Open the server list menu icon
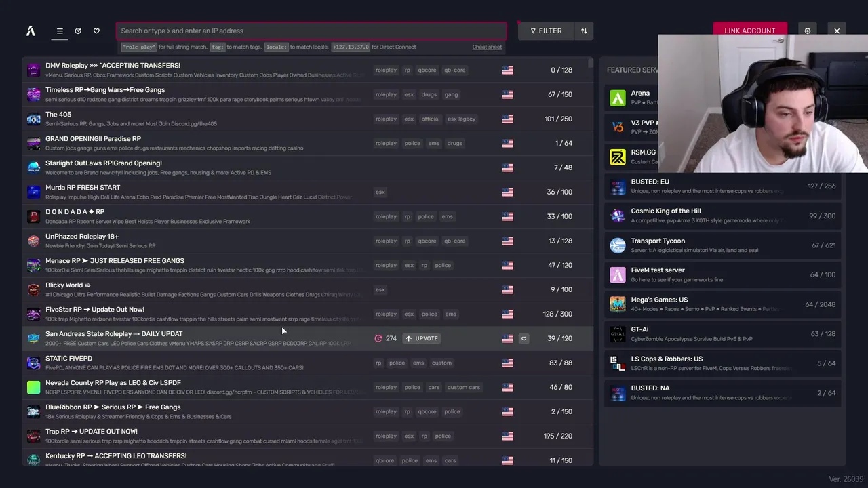The image size is (868, 488). tap(60, 30)
